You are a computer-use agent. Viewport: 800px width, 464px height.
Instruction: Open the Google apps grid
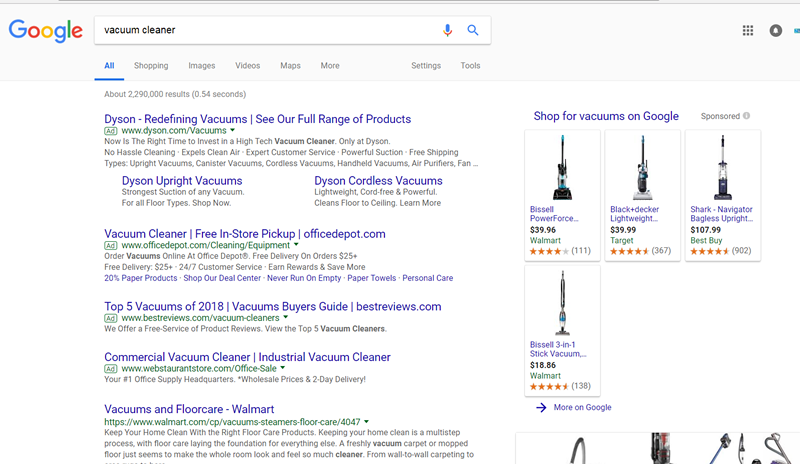(x=748, y=31)
